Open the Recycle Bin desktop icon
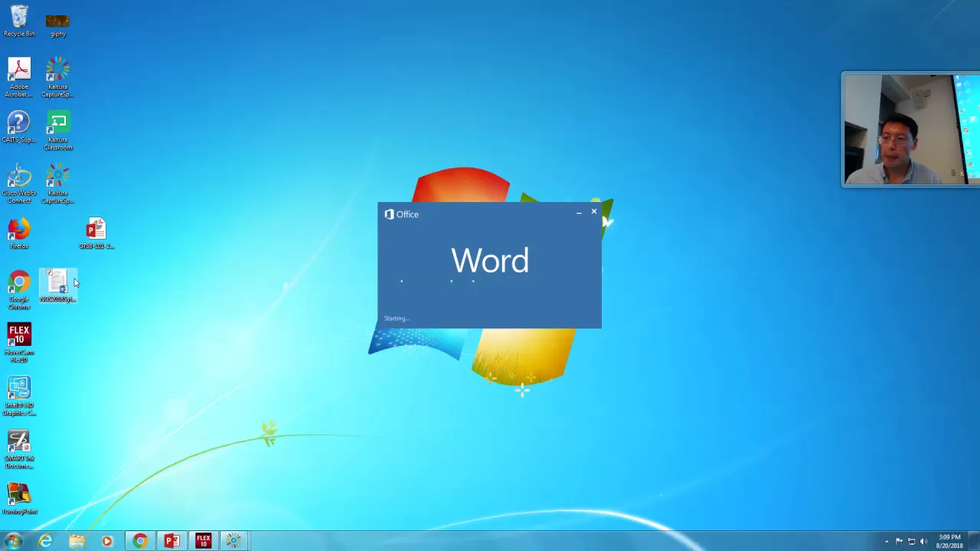The width and height of the screenshot is (980, 551). click(19, 21)
